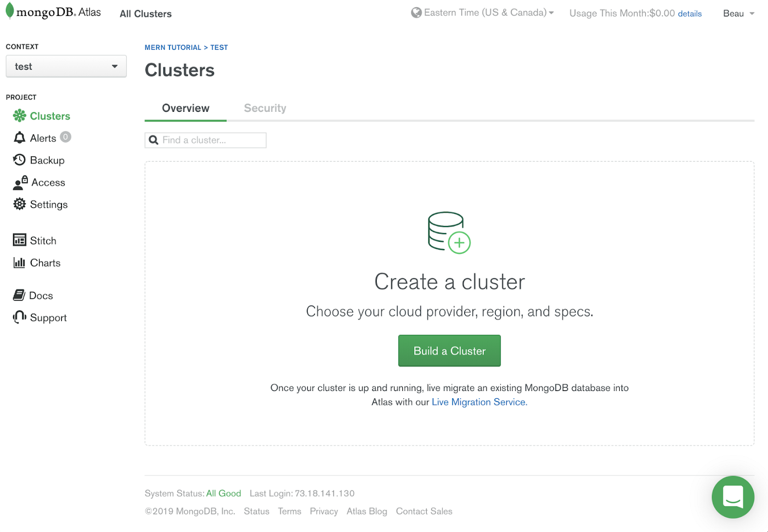Screen dimensions: 768x532
Task: Open Alerts in the project sidebar
Action: point(43,138)
